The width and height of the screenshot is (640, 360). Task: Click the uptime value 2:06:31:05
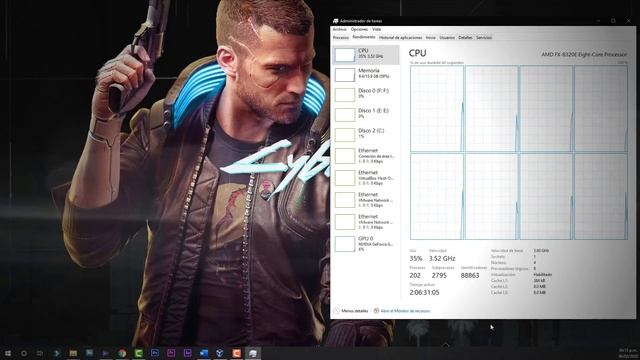coord(424,293)
